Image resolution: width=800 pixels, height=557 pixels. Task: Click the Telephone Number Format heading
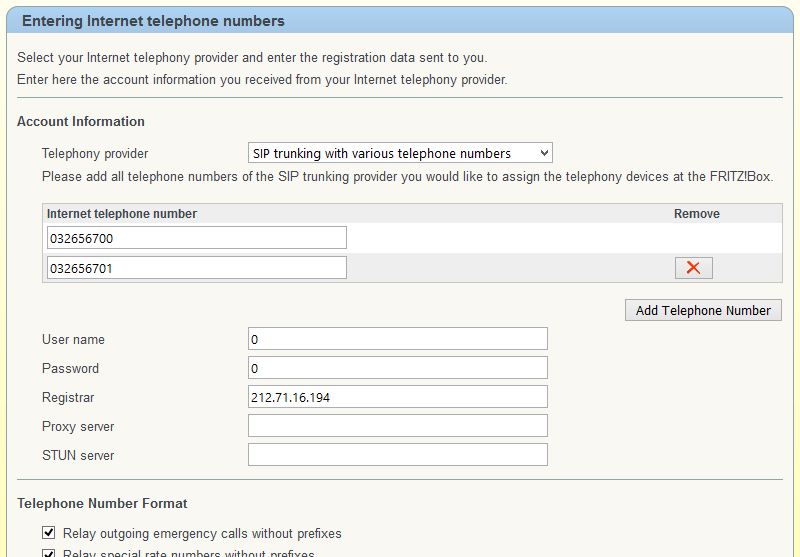click(x=102, y=503)
